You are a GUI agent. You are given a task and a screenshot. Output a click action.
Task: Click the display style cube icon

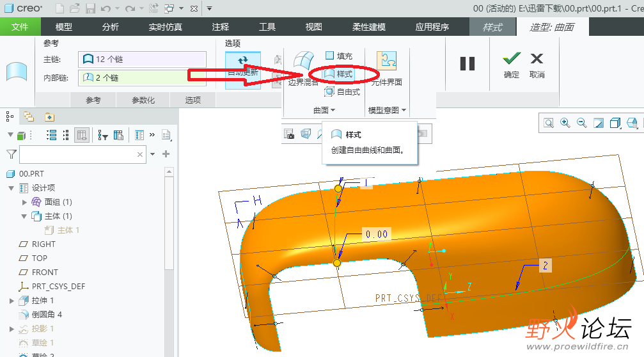[x=615, y=123]
